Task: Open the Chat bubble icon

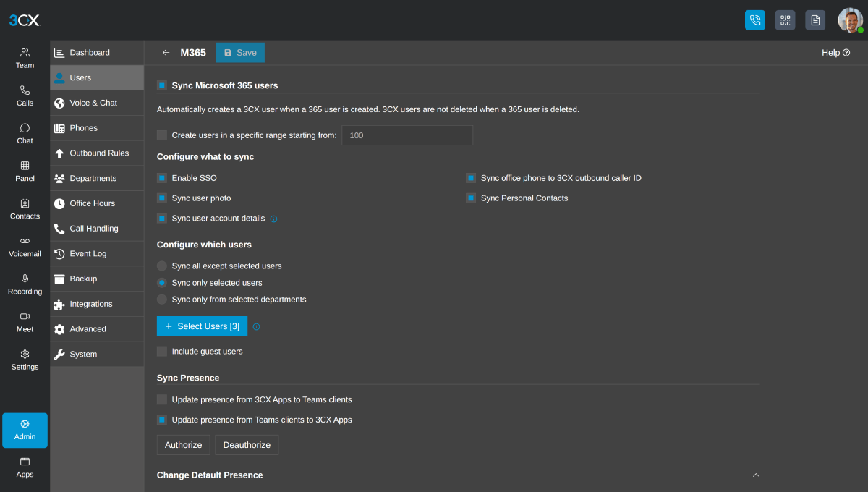Action: coord(25,128)
